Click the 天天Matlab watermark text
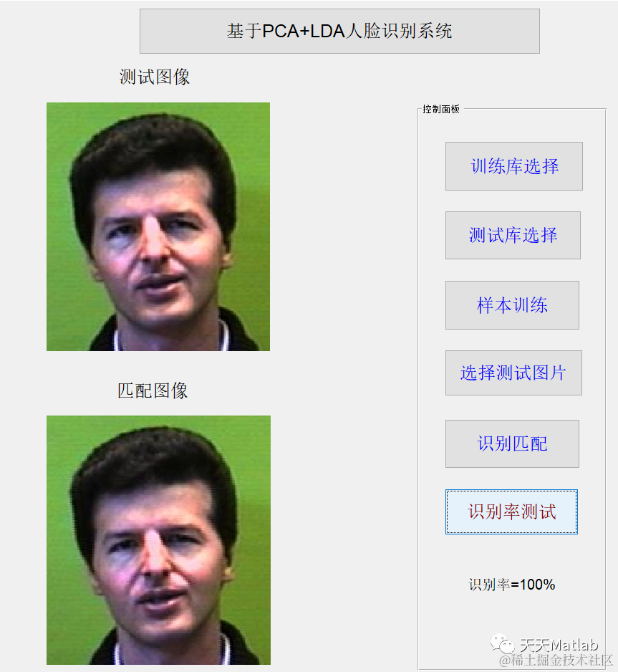Screen dimensions: 618x672 (x=559, y=645)
